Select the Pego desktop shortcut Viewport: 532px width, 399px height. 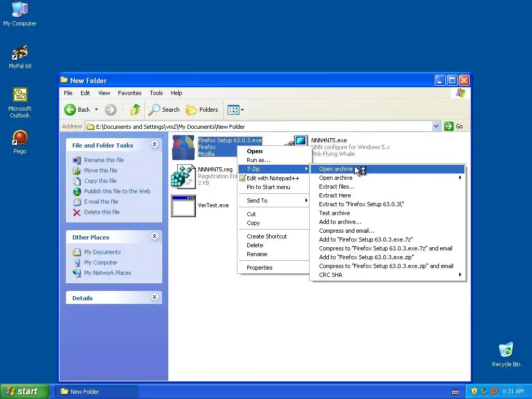(20, 142)
